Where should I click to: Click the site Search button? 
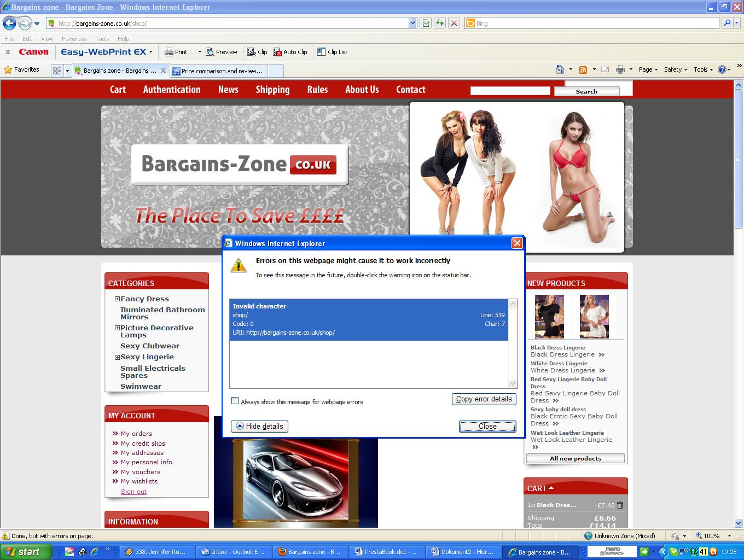[586, 91]
